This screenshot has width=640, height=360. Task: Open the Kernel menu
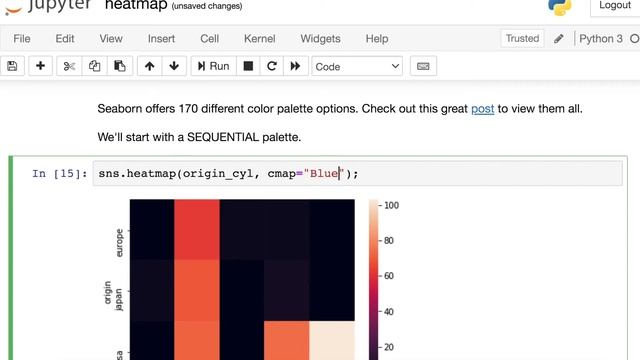tap(260, 39)
